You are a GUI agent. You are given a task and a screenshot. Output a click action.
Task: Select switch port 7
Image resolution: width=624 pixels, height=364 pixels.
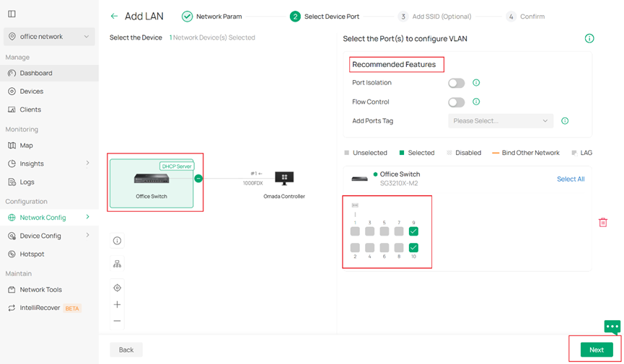coord(399,231)
